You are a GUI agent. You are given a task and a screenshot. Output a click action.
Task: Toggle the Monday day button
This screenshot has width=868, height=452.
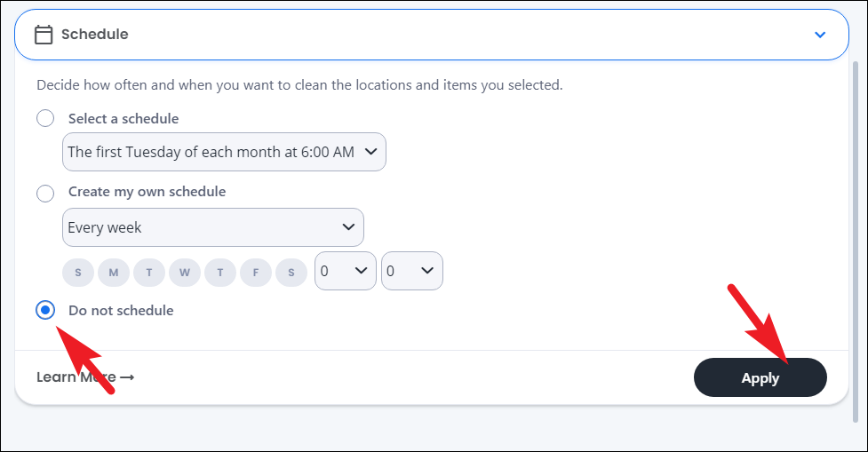114,273
